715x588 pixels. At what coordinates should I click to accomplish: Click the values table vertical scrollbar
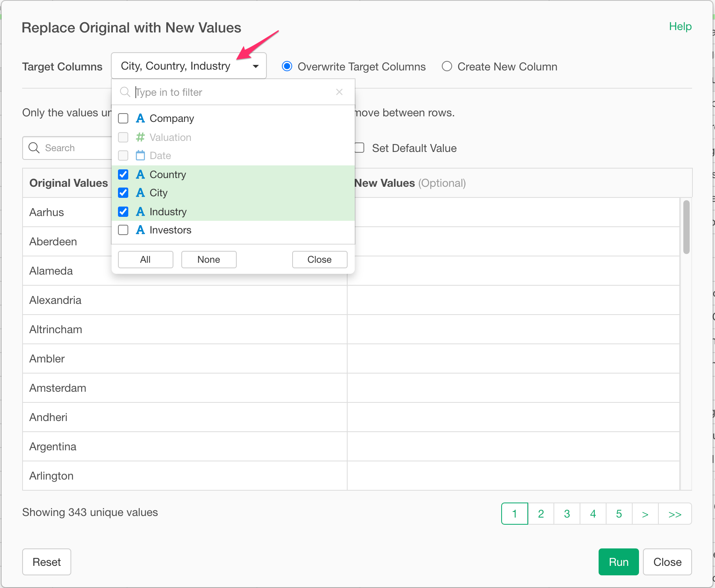686,227
